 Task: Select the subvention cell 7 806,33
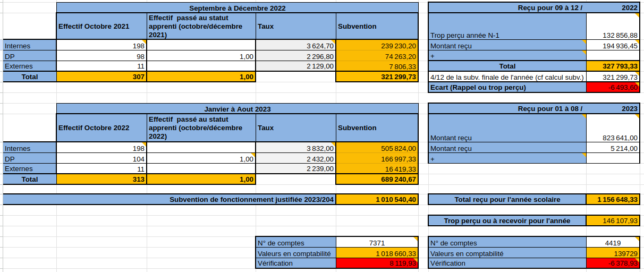coord(377,66)
